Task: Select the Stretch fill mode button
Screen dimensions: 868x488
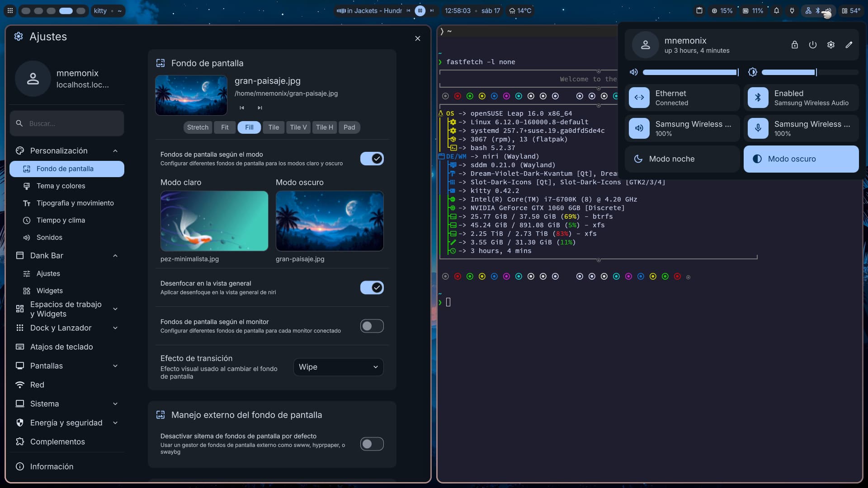Action: click(x=198, y=127)
